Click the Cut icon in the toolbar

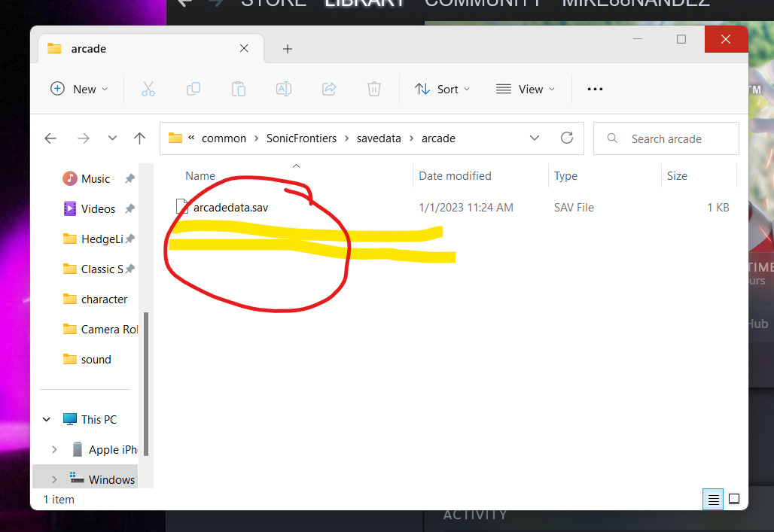(x=148, y=89)
